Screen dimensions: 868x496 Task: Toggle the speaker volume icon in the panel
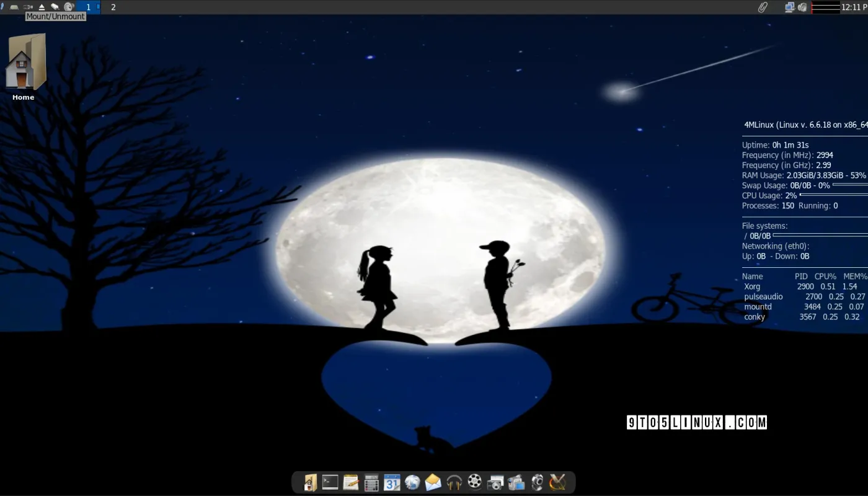[x=68, y=7]
